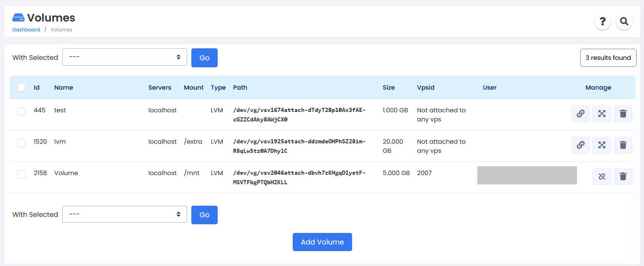Image resolution: width=644 pixels, height=266 pixels.
Task: Attach the lvm volume via link icon
Action: point(580,145)
